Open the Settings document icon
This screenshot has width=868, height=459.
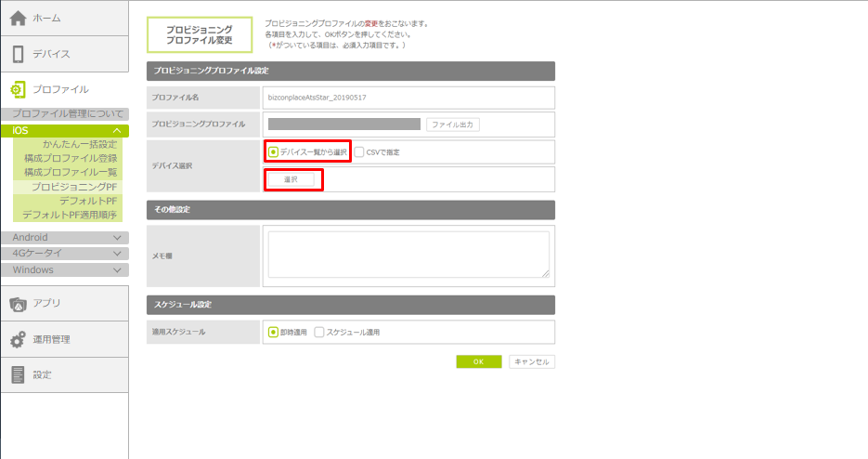[18, 374]
